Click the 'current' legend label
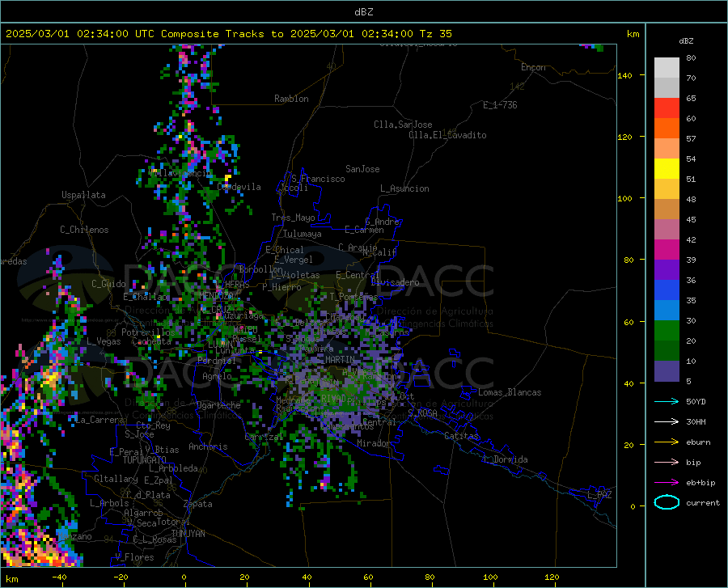The height and width of the screenshot is (588, 728). (703, 502)
